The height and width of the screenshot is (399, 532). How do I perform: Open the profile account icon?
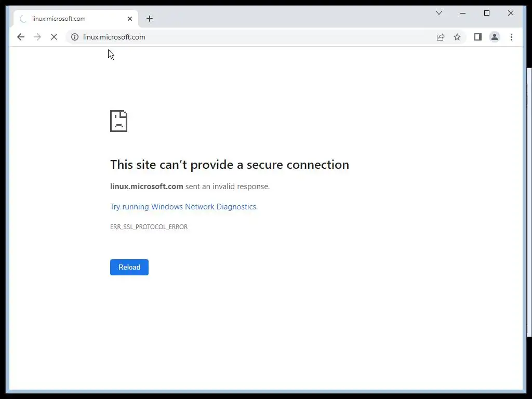pyautogui.click(x=495, y=37)
